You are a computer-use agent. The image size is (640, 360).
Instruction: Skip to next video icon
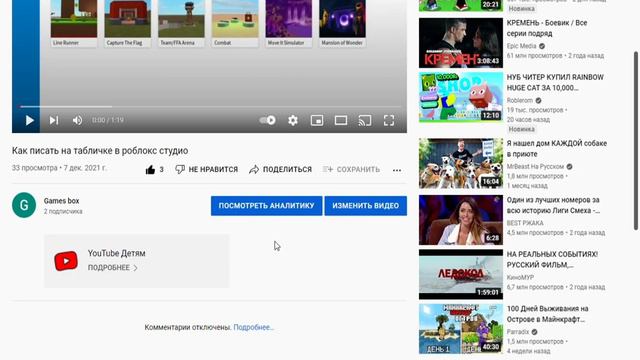[54, 120]
